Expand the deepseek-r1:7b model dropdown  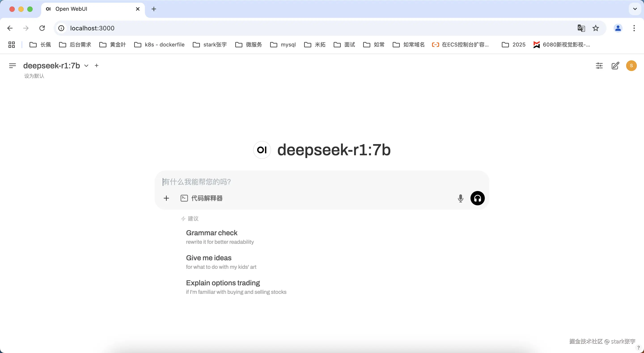pos(86,66)
